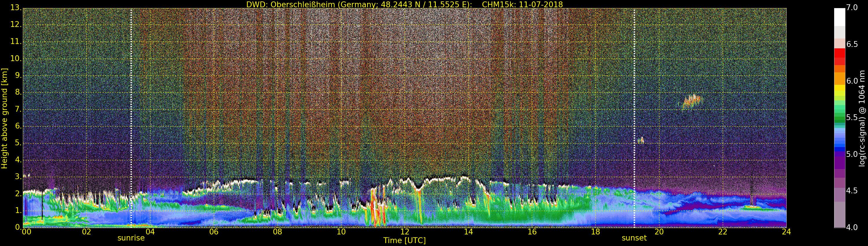Click the 4.5 tick label on the colorbar
The height and width of the screenshot is (246, 868).
(852, 191)
